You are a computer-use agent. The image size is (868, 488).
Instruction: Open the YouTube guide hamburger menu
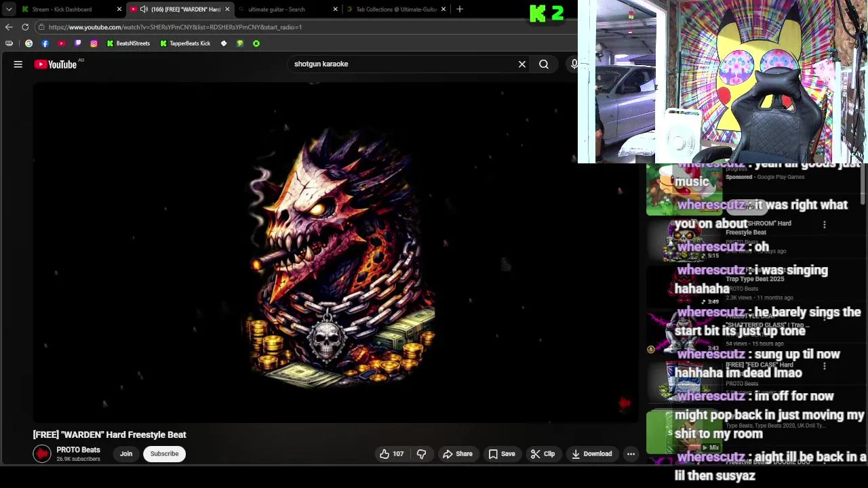18,64
